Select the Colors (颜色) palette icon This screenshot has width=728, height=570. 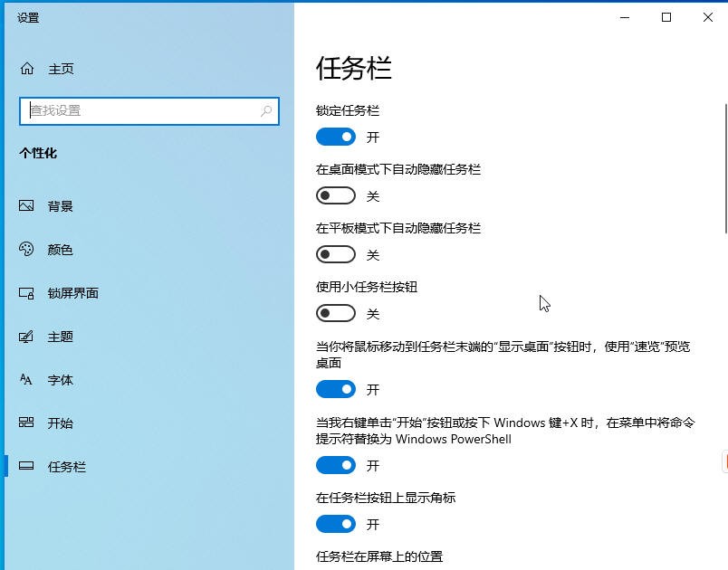[26, 250]
